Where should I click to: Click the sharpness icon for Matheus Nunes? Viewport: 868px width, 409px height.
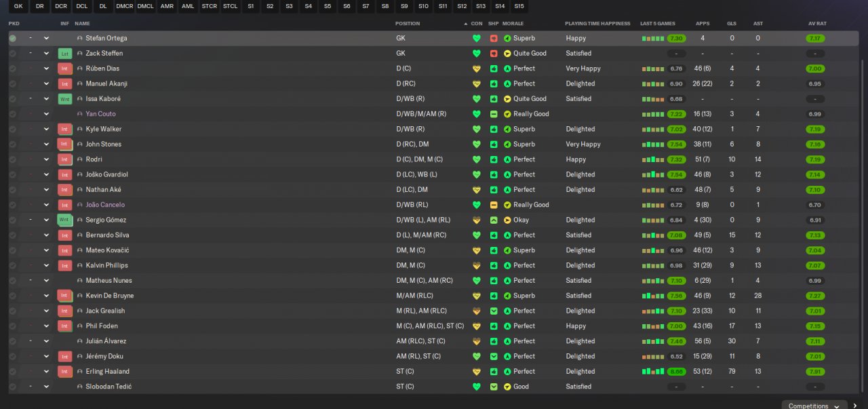coord(494,281)
